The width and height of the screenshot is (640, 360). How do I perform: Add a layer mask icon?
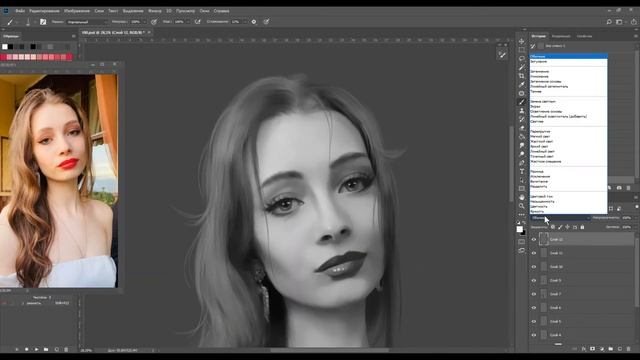pos(592,349)
